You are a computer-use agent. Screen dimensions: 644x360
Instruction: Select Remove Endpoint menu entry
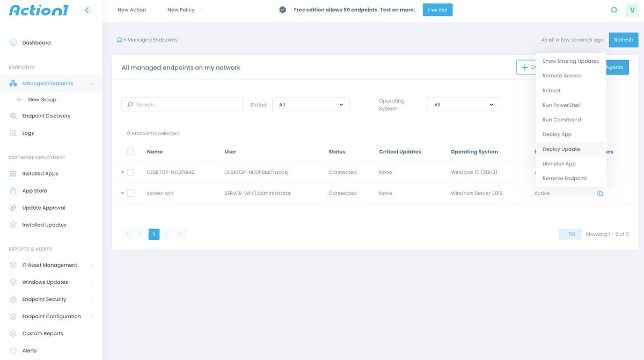tap(570, 178)
